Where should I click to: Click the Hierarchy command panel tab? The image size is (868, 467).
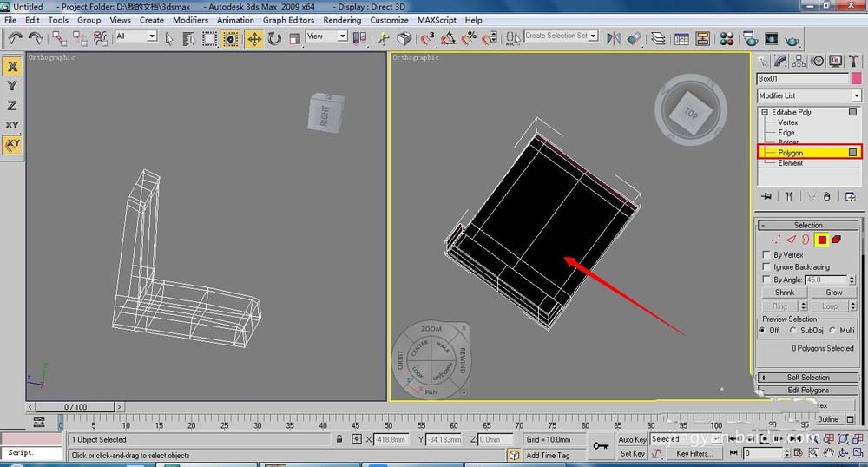pyautogui.click(x=799, y=61)
